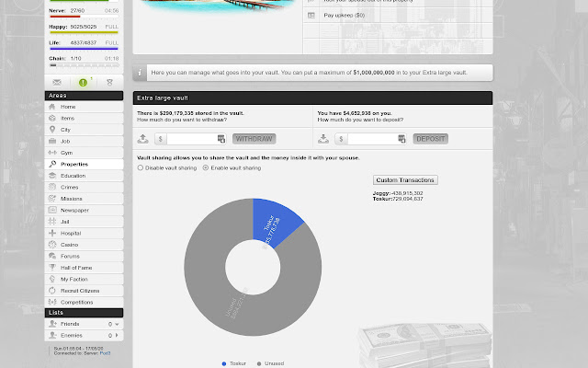Image resolution: width=588 pixels, height=368 pixels.
Task: Click the Items box icon
Action: (52, 118)
